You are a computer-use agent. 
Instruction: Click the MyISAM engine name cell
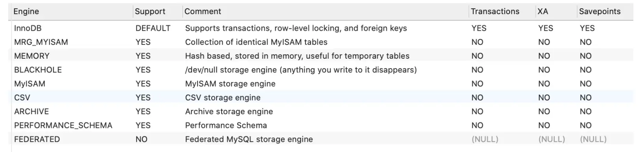[x=30, y=84]
